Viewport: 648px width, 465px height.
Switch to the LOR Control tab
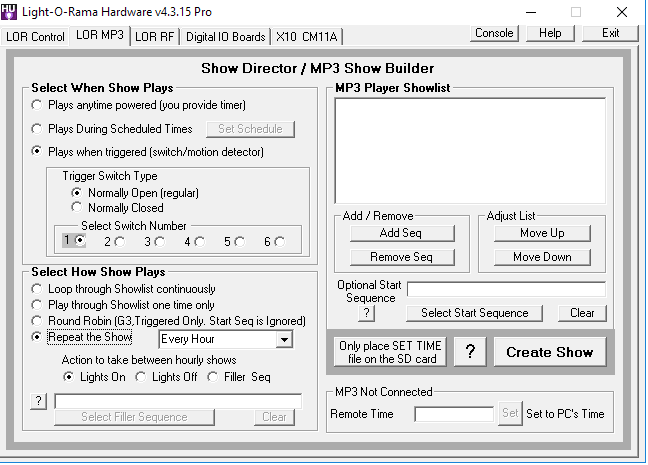35,37
